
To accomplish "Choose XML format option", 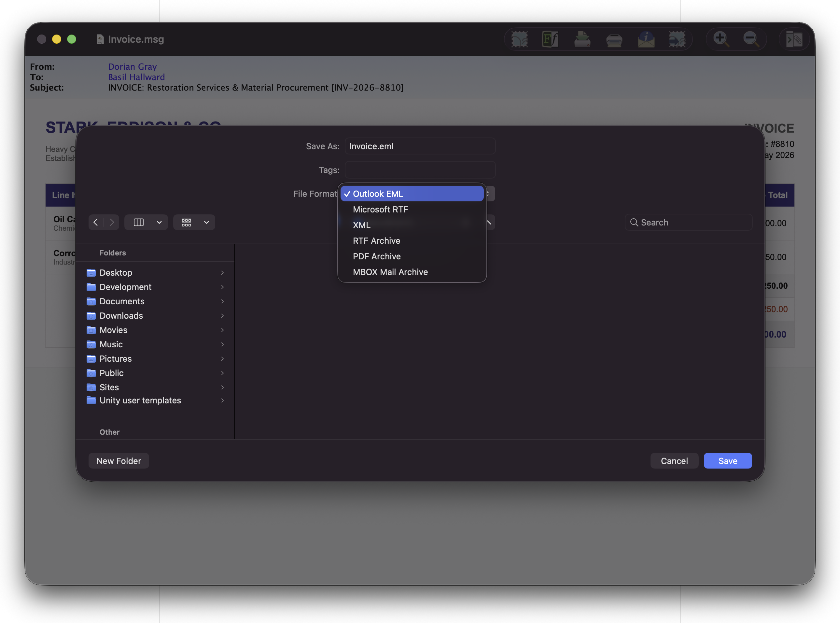I will 412,225.
